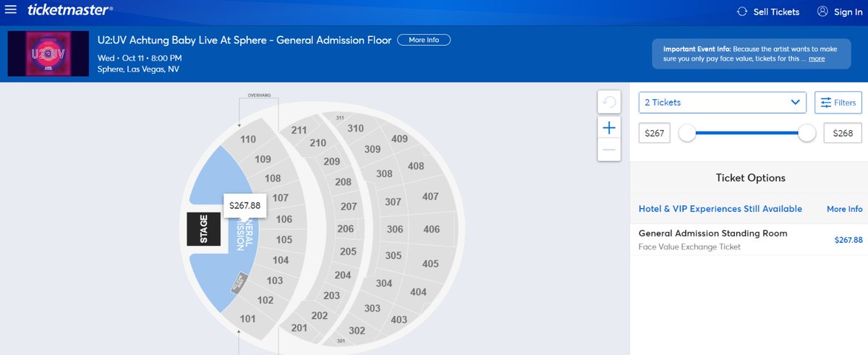Select section 308 on the map
This screenshot has width=868, height=355.
coord(384,174)
